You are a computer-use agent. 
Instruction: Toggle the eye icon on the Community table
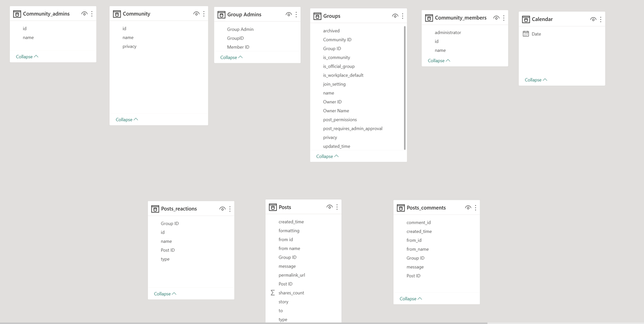pos(196,14)
